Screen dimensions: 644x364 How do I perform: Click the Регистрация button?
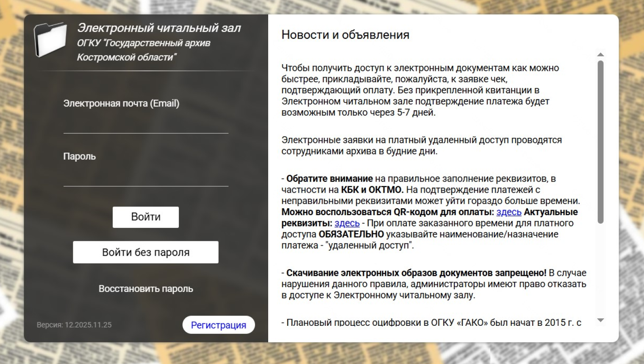(x=219, y=325)
